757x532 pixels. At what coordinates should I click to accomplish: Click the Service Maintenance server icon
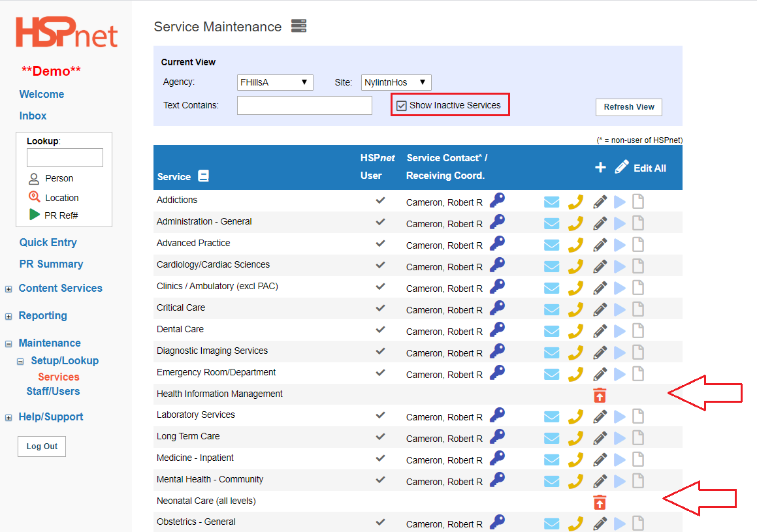tap(299, 25)
